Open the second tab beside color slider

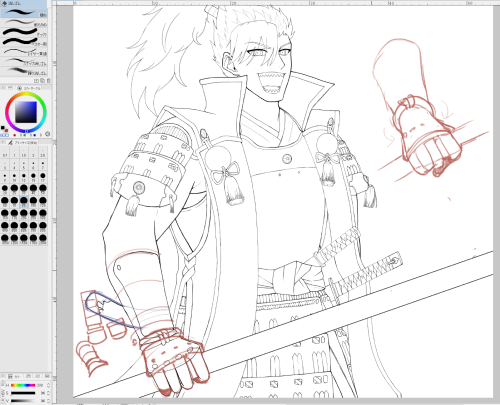29,376
